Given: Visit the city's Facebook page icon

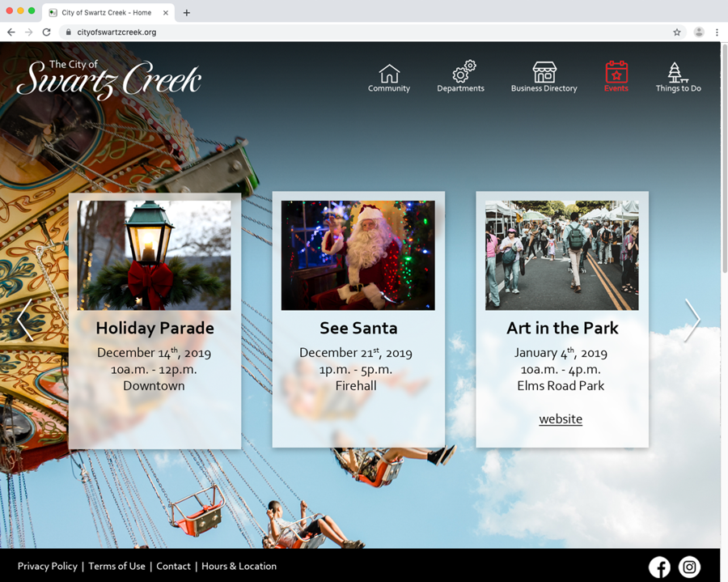Looking at the screenshot, I should [x=659, y=567].
